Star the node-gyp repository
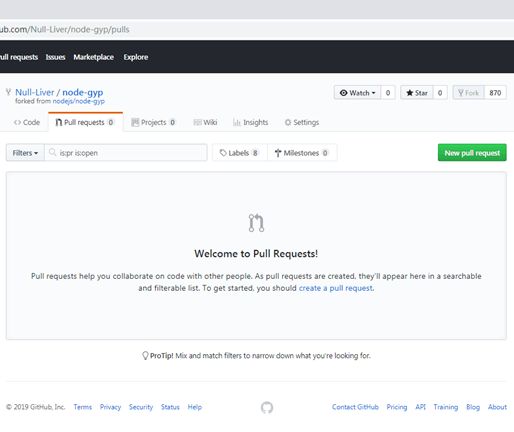The image size is (514, 432). (417, 93)
